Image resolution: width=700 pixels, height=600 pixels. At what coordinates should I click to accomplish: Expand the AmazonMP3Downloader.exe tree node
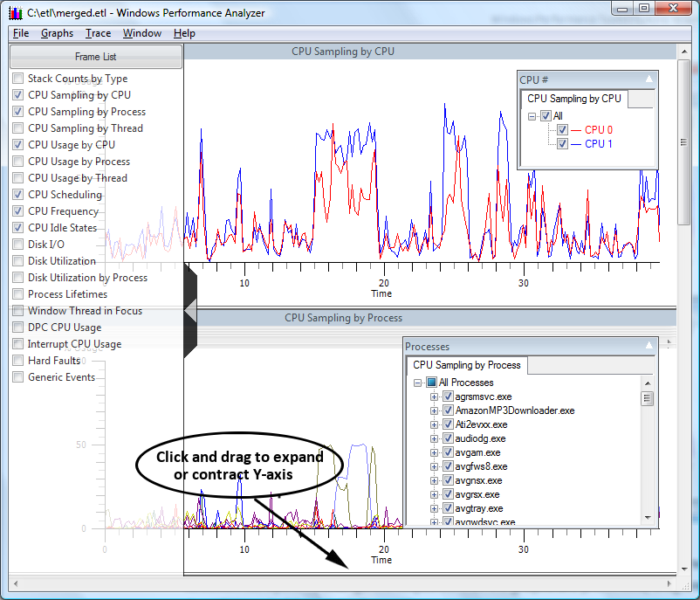[434, 410]
